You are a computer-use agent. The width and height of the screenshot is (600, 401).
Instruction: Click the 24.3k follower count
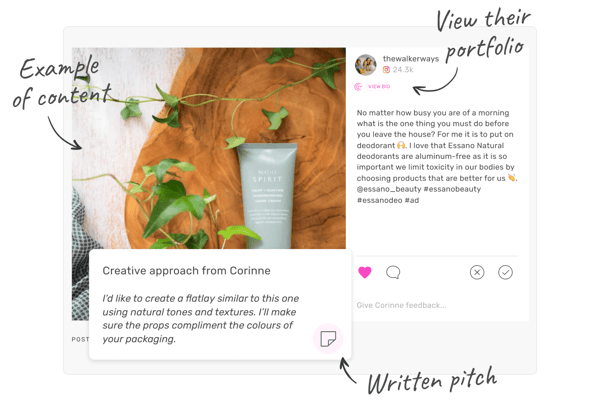[403, 70]
